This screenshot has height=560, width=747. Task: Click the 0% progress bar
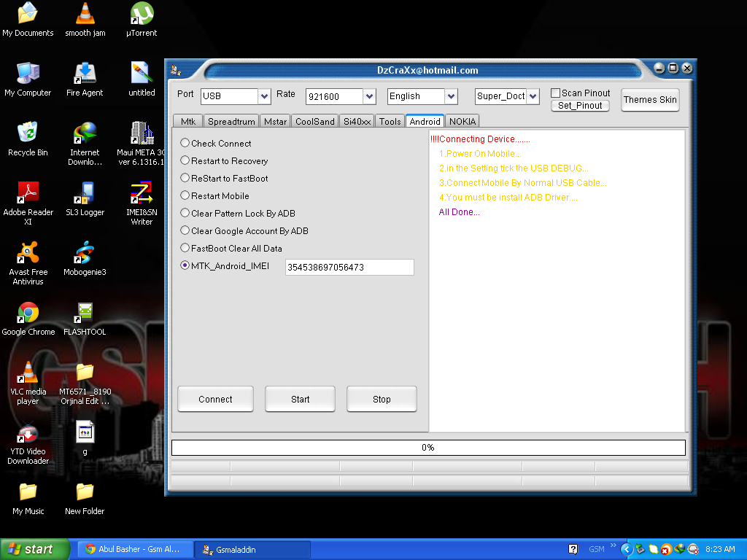point(428,448)
